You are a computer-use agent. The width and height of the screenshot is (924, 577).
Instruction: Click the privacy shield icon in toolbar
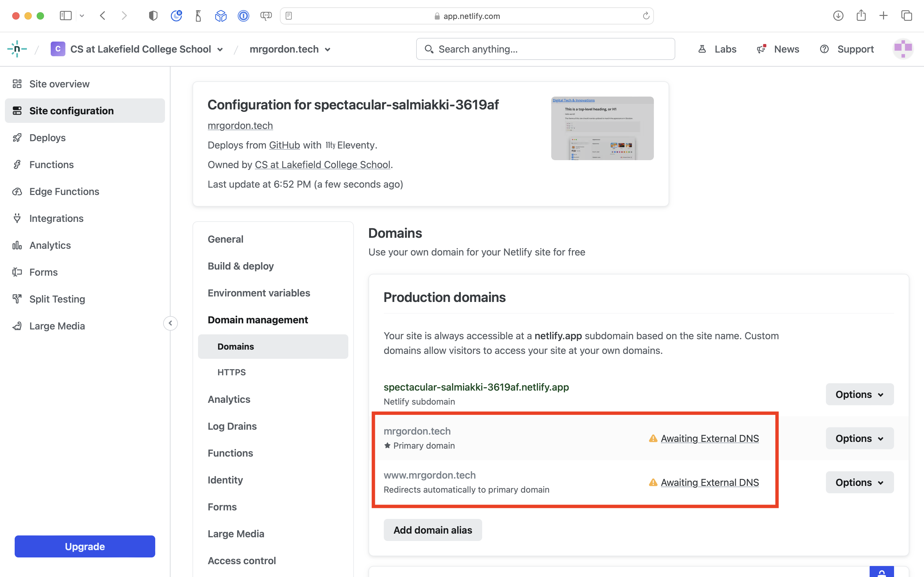coord(153,16)
